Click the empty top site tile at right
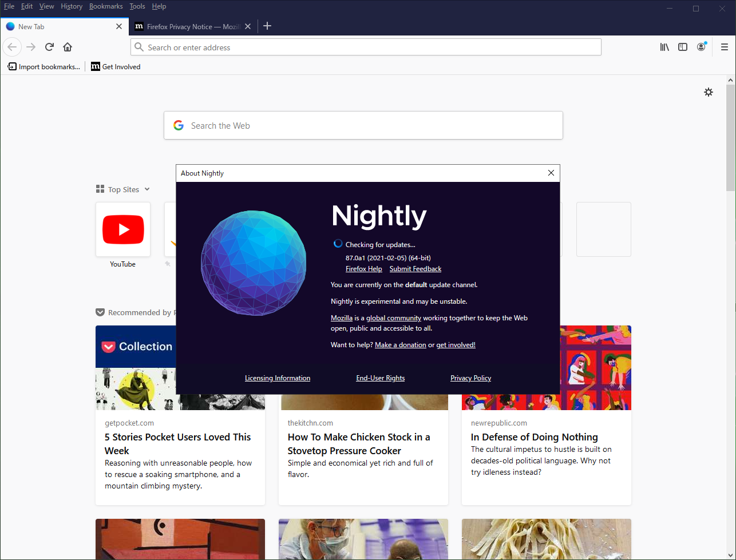736x560 pixels. [x=604, y=229]
